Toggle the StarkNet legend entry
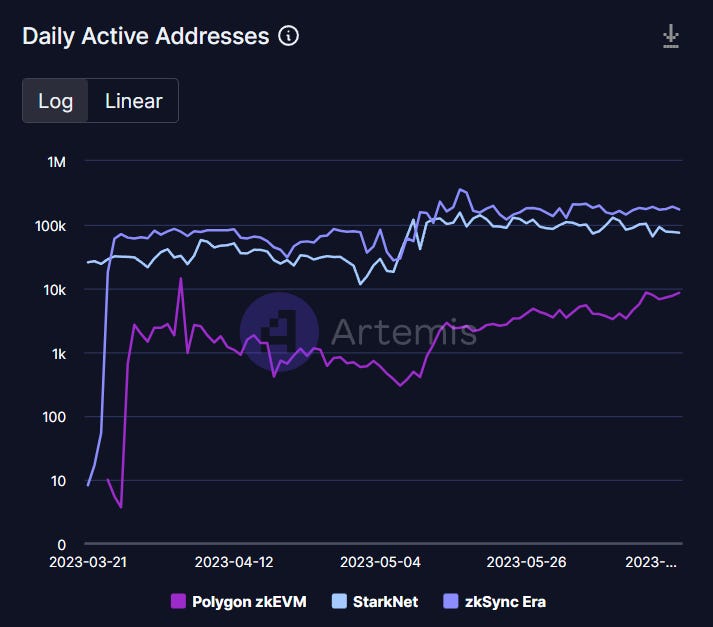Viewport: 713px width, 627px height. [375, 602]
